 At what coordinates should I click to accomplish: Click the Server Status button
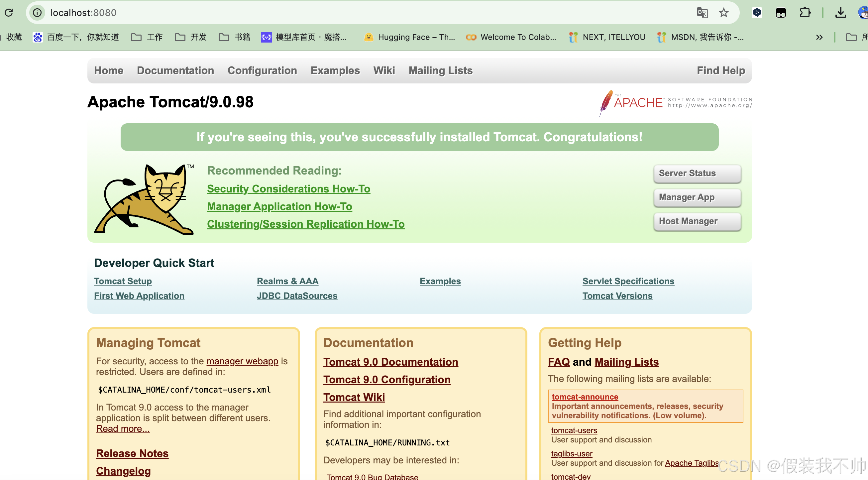coord(697,173)
